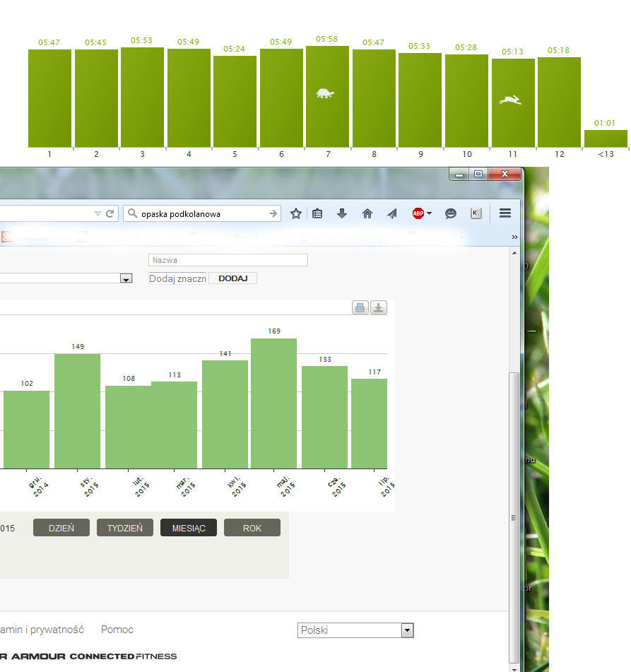This screenshot has width=631, height=672.
Task: Switch chart view to DZIEŃ
Action: (x=61, y=528)
